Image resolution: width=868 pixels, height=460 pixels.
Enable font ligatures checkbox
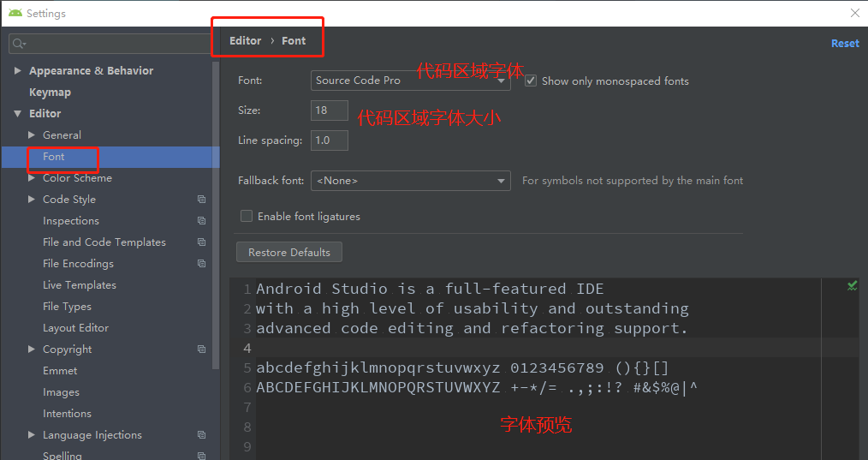click(x=247, y=216)
